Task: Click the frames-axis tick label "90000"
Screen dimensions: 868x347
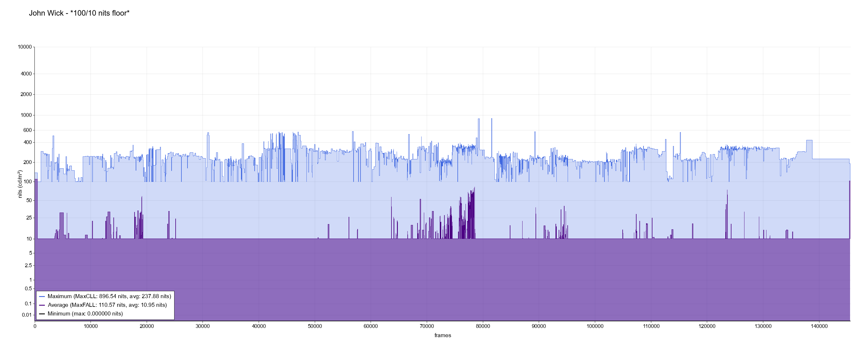Action: tap(539, 326)
